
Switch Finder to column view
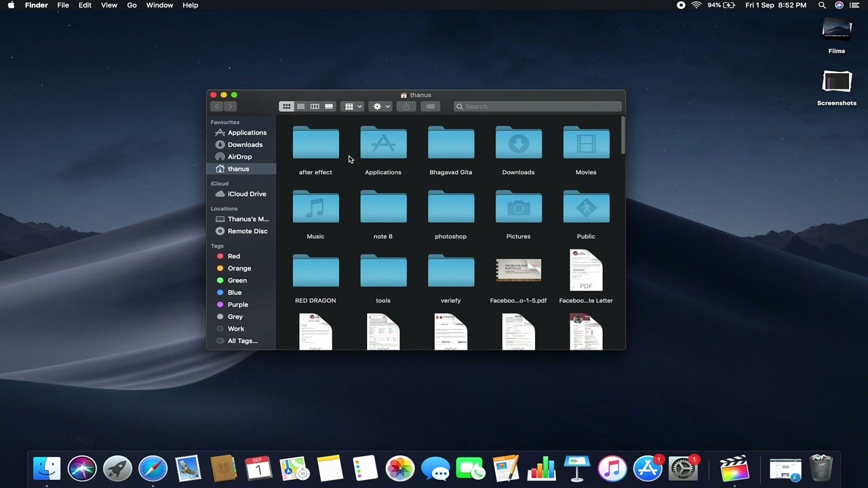315,106
